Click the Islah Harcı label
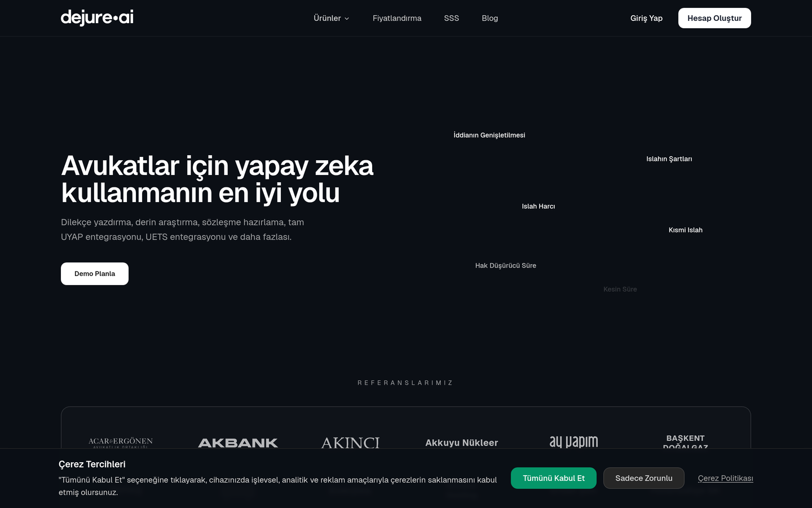 539,206
